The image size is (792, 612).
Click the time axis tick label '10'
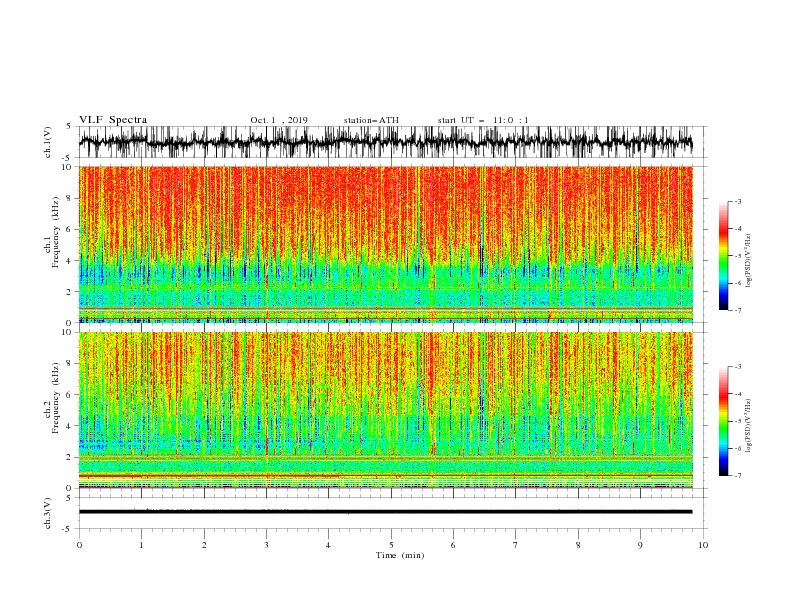[x=703, y=545]
